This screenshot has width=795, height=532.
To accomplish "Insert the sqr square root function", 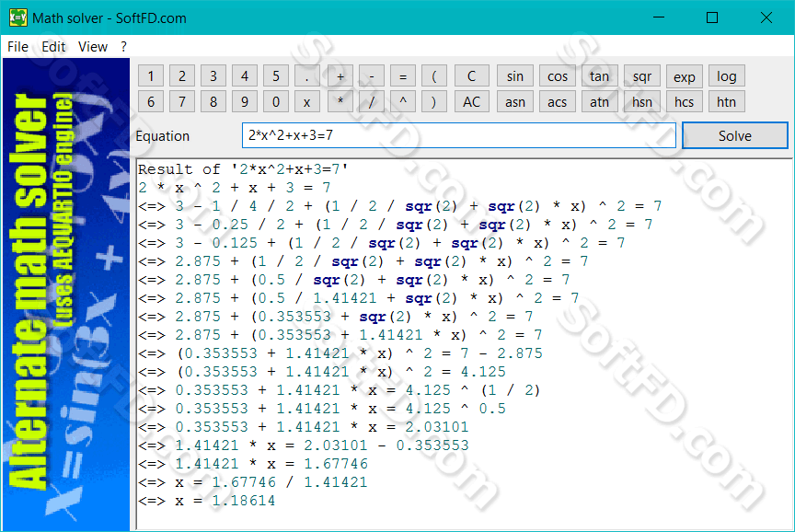I will coord(642,76).
